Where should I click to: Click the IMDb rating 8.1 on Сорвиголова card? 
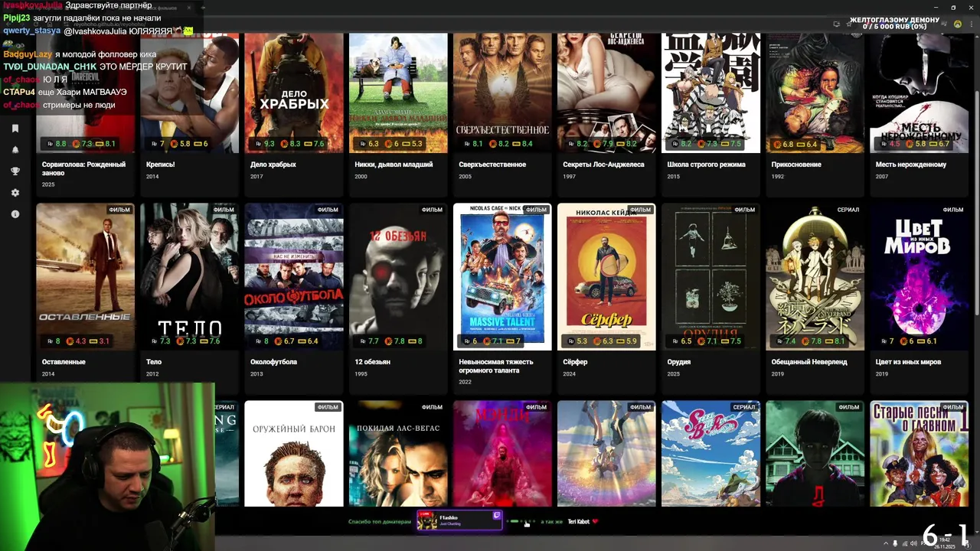click(106, 144)
